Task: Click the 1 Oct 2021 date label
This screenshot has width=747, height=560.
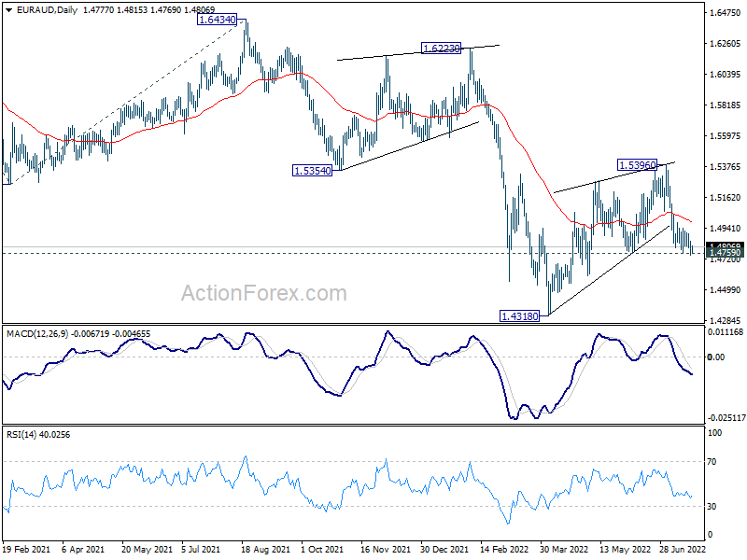Action: 322,549
